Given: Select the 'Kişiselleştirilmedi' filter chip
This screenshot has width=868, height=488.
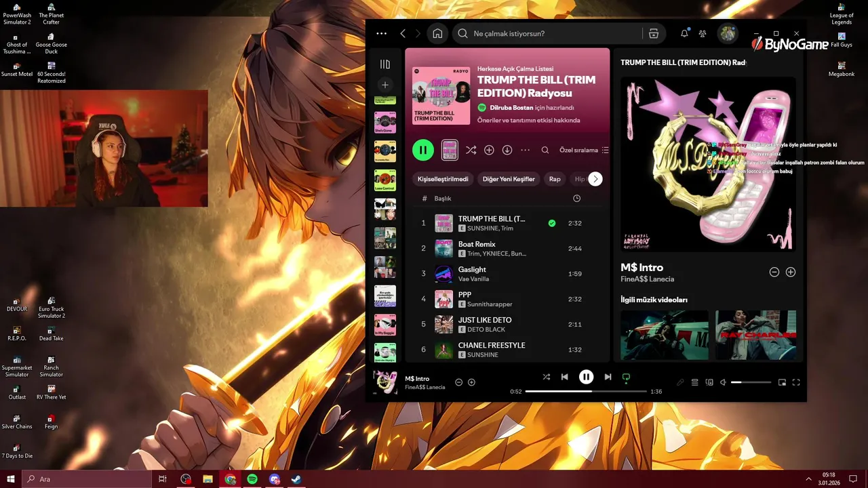Looking at the screenshot, I should click(443, 179).
